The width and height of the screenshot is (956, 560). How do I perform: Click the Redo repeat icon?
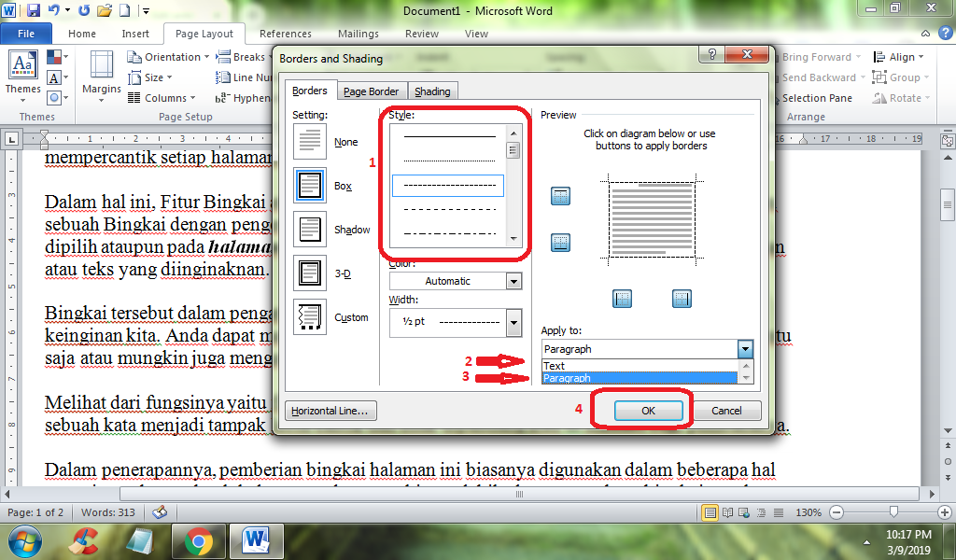coord(84,10)
